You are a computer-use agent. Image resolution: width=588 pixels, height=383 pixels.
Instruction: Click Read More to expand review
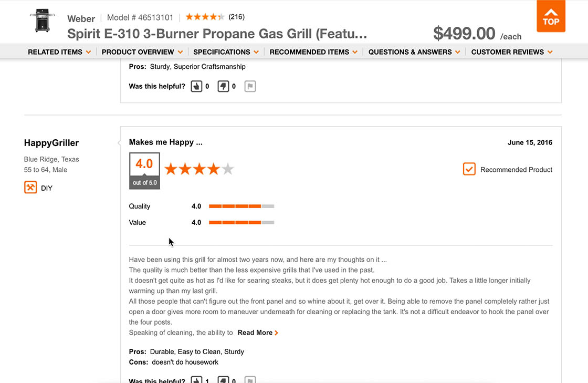[x=258, y=333]
